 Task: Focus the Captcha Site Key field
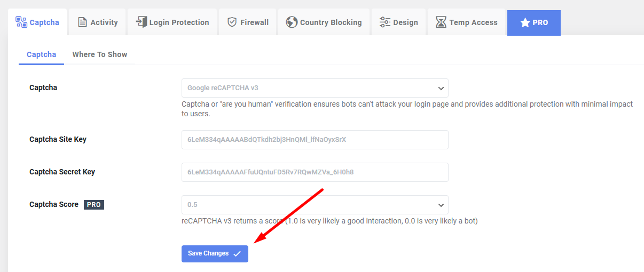314,140
